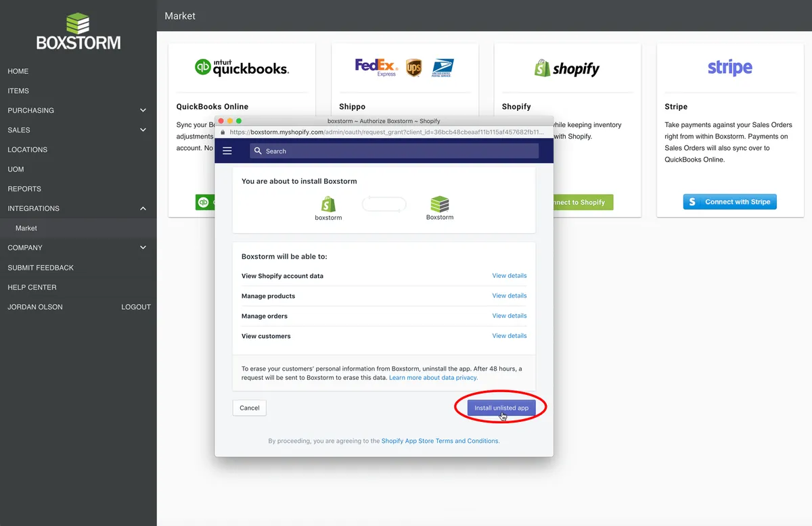Viewport: 812px width, 526px height.
Task: Expand the Company menu chevron
Action: click(143, 247)
